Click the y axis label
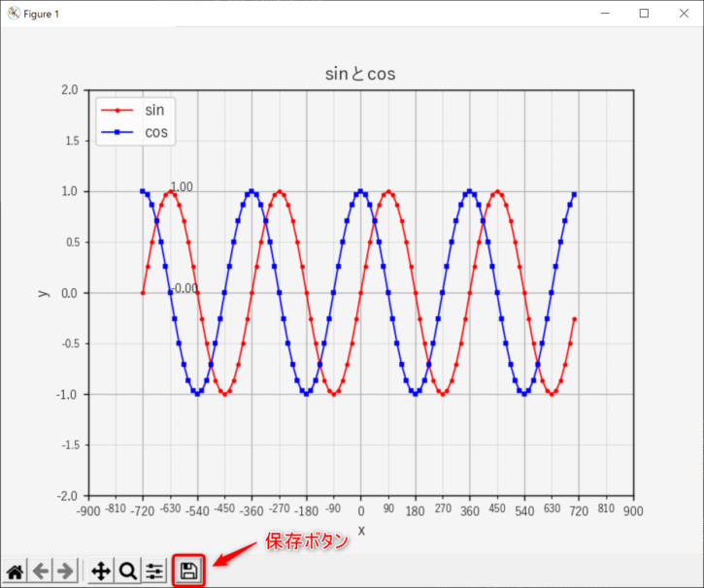 43,292
